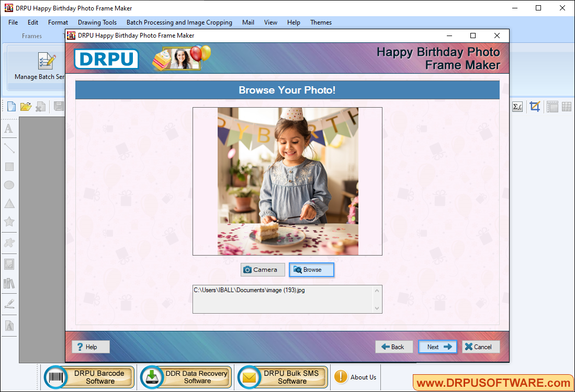Select the Text tool on the left toolbar
The image size is (575, 392).
pyautogui.click(x=9, y=129)
